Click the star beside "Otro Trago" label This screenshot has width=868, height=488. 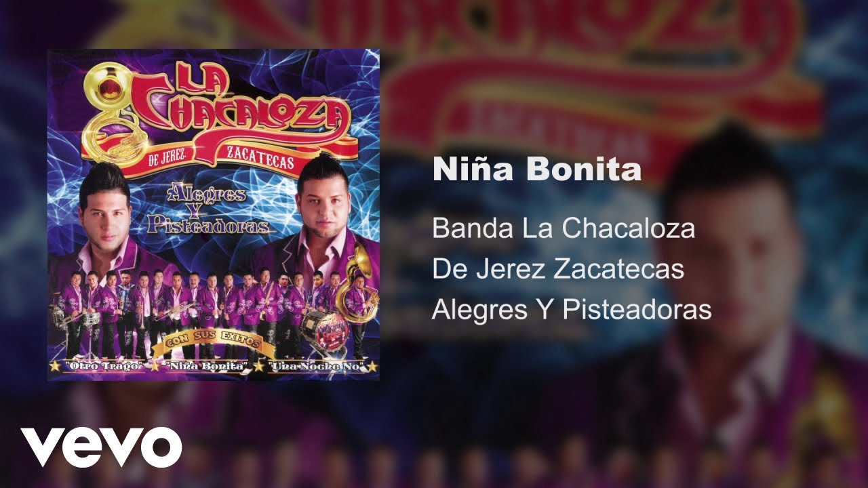(x=54, y=367)
